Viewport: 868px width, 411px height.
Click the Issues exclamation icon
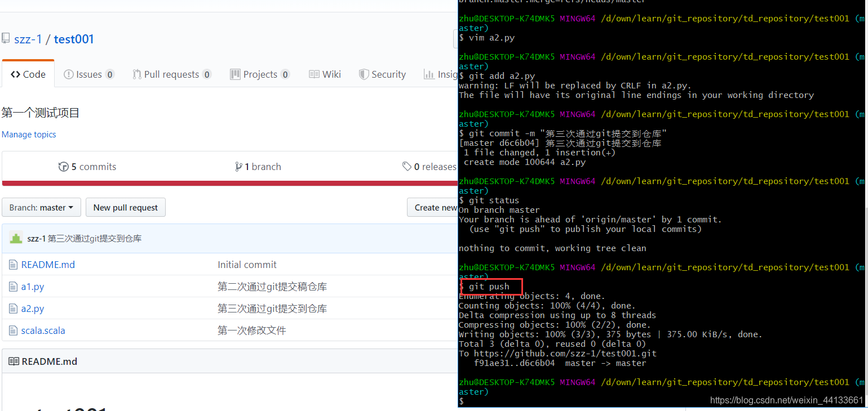point(69,74)
